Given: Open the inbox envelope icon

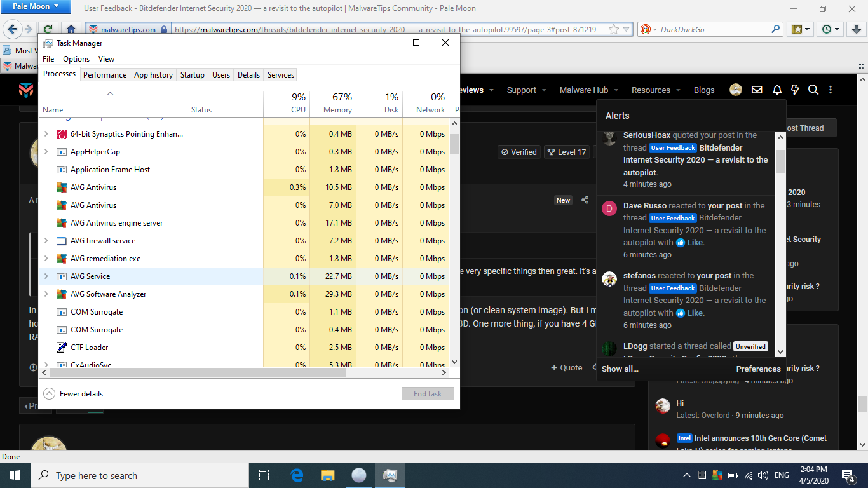Looking at the screenshot, I should tap(757, 90).
